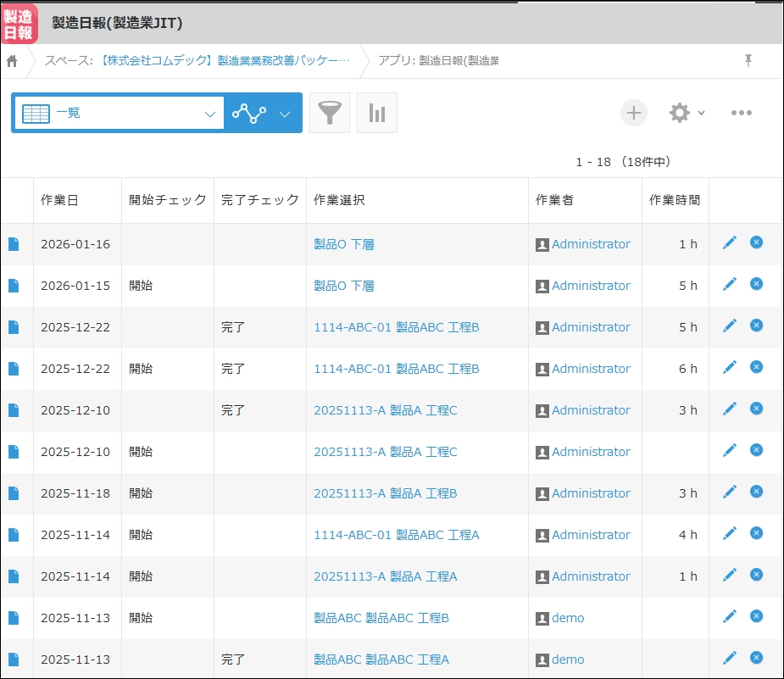The image size is (784, 679).
Task: Click the 1114-ABC-01 製品ABC 工程A link
Action: (x=396, y=535)
